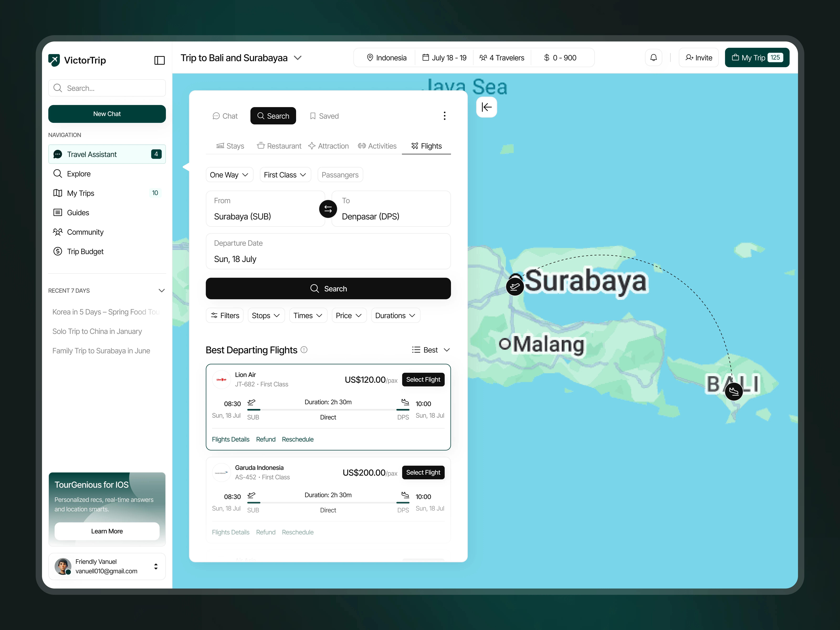Click the July 18 - 19 date filter
This screenshot has width=840, height=630.
pos(444,58)
